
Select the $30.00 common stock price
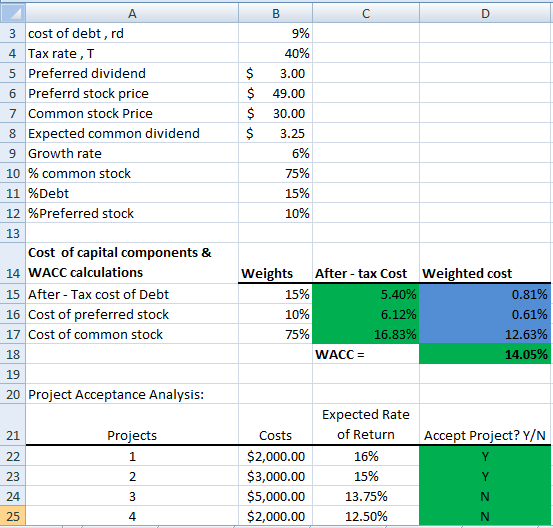[275, 113]
